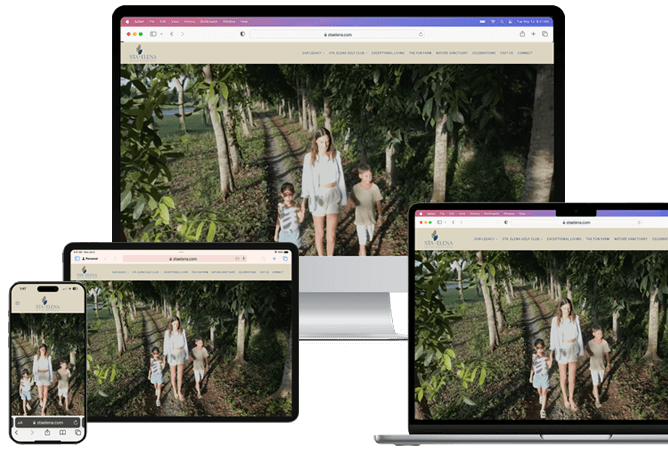668x451 pixels.
Task: Open the File menu on the iMac menu bar
Action: [152, 22]
